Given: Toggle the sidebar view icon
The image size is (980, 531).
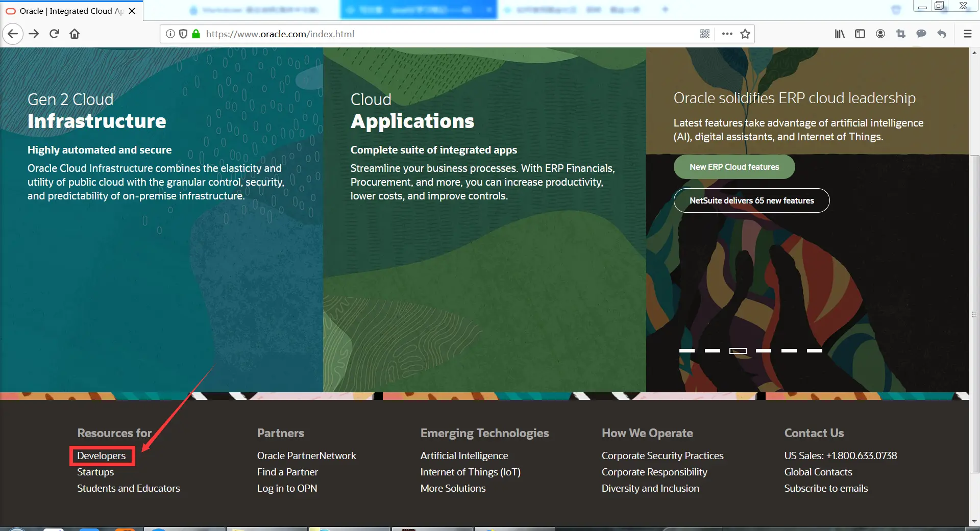Looking at the screenshot, I should [860, 34].
